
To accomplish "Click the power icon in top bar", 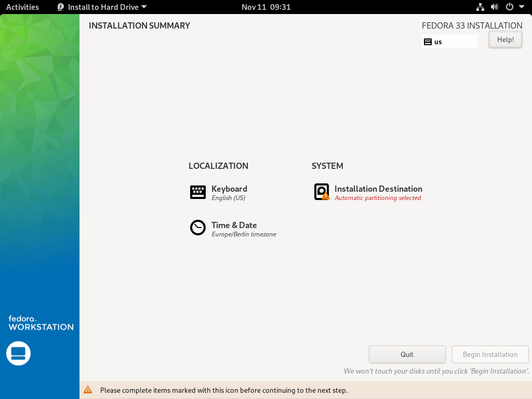I will 510,7.
